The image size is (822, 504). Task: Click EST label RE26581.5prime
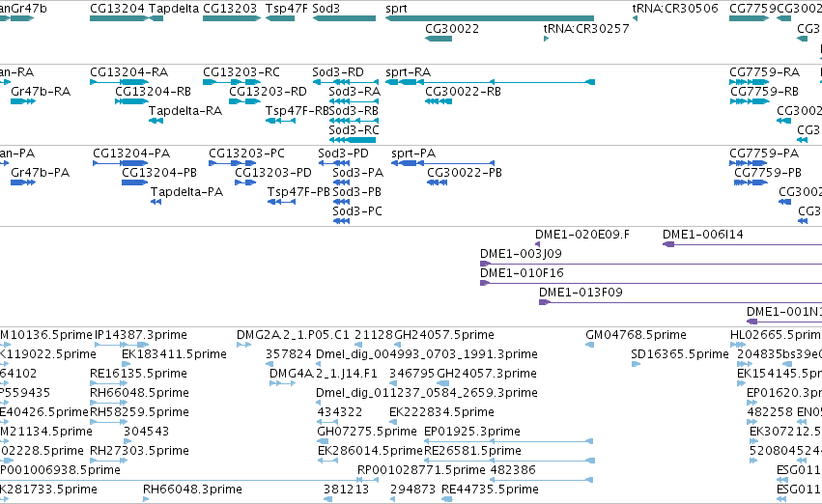(x=473, y=451)
